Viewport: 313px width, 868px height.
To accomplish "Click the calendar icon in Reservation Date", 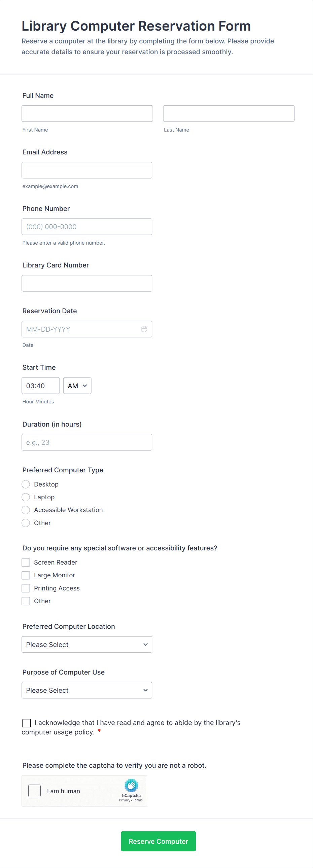I will tap(144, 329).
